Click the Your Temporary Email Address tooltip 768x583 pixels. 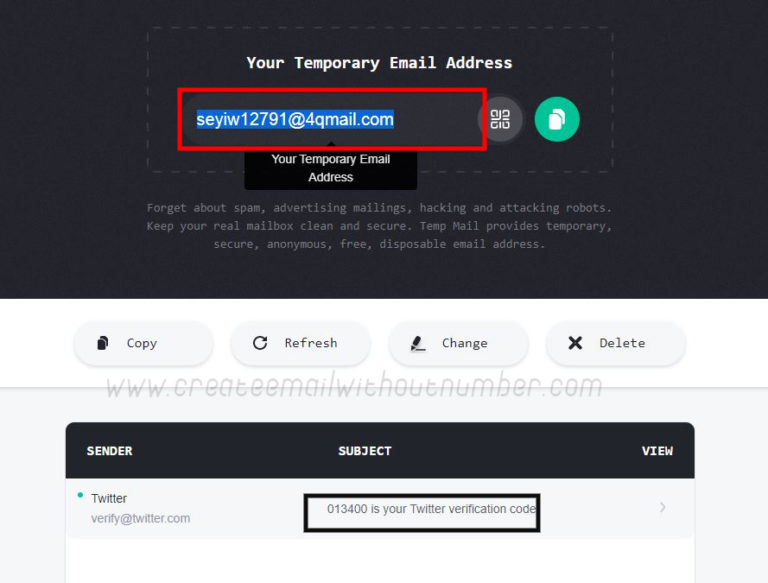[331, 168]
